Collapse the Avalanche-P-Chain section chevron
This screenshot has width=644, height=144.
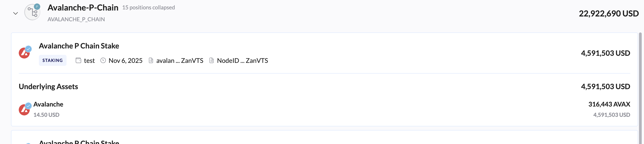pos(16,13)
